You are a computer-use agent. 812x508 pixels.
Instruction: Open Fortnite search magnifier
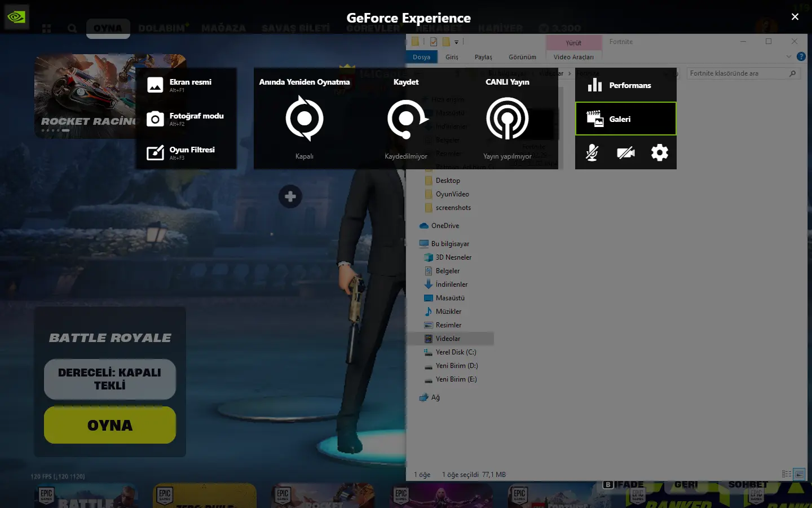pos(72,28)
